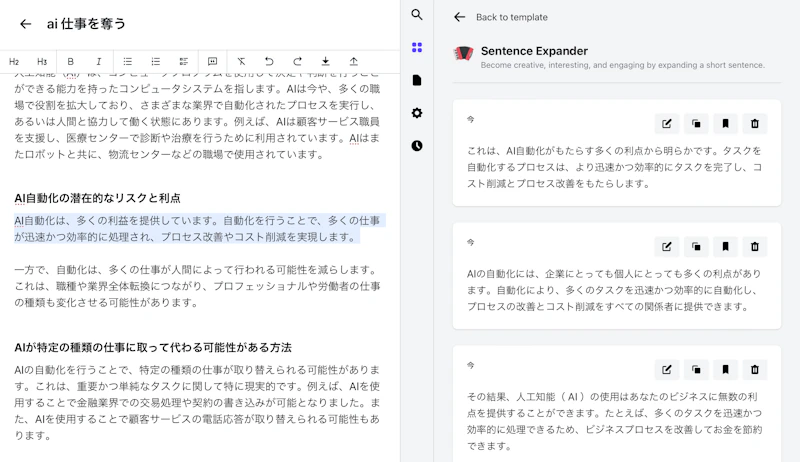Bookmark the first result 'これは、AI自動化がもたらす'
800x462 pixels.
click(726, 123)
